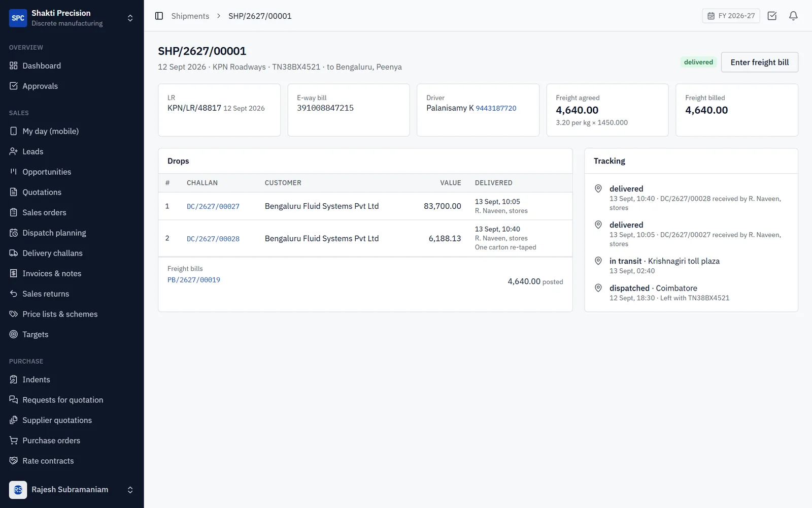Call driver number 9443187720
This screenshot has height=508, width=812.
[496, 108]
